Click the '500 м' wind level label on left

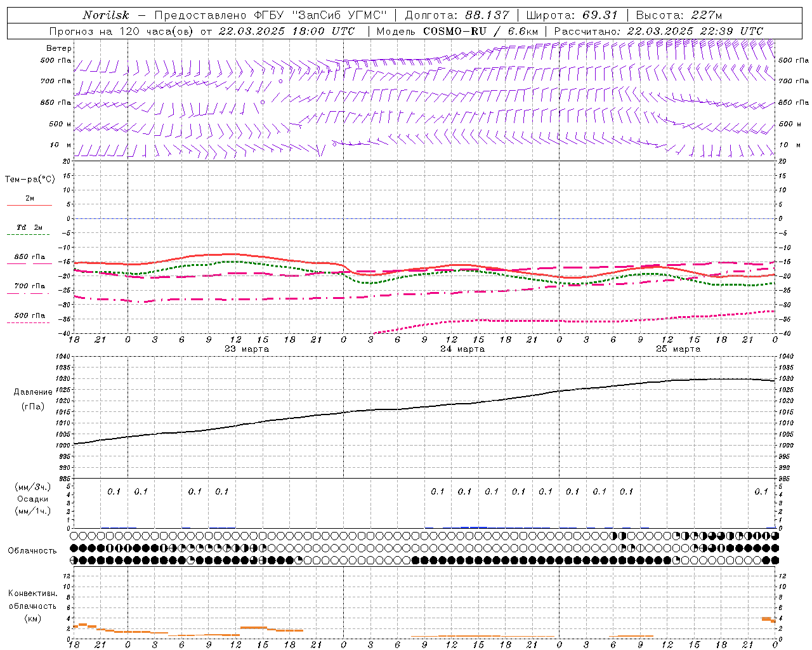pyautogui.click(x=60, y=124)
